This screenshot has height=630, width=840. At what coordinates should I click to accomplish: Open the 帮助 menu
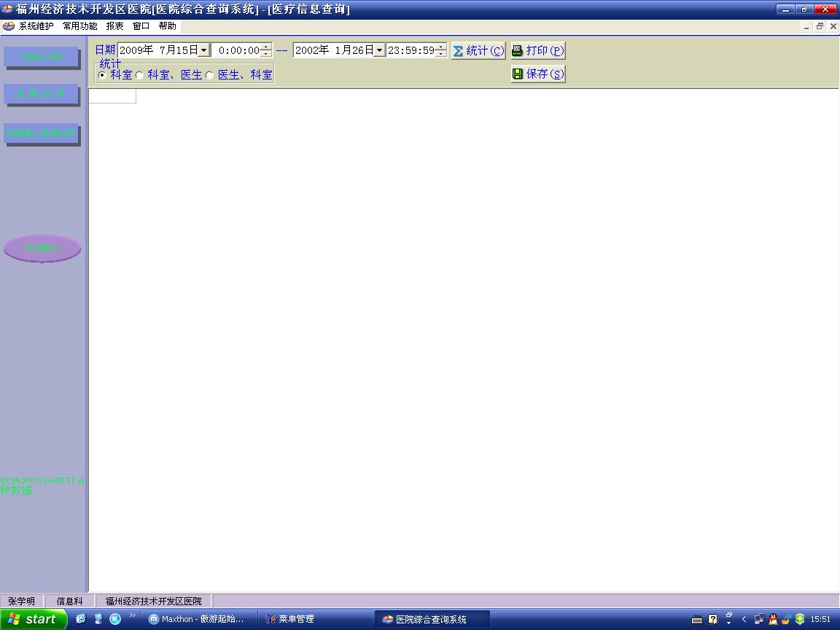tap(167, 26)
